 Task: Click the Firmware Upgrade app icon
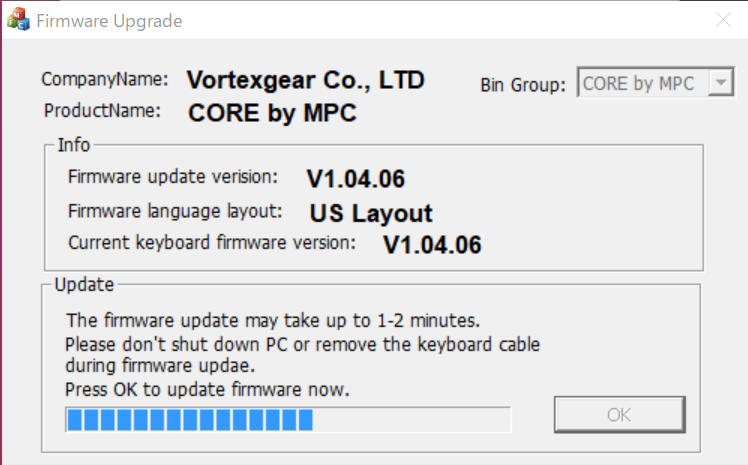click(18, 21)
